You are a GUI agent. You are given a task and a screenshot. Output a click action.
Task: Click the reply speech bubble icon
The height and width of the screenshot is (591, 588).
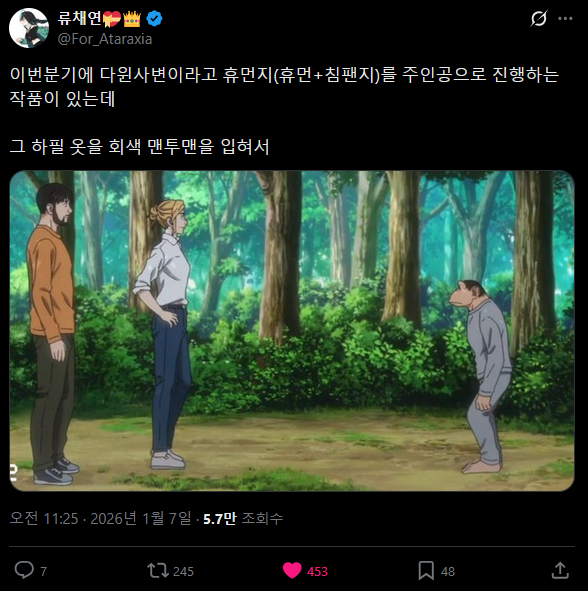24,570
